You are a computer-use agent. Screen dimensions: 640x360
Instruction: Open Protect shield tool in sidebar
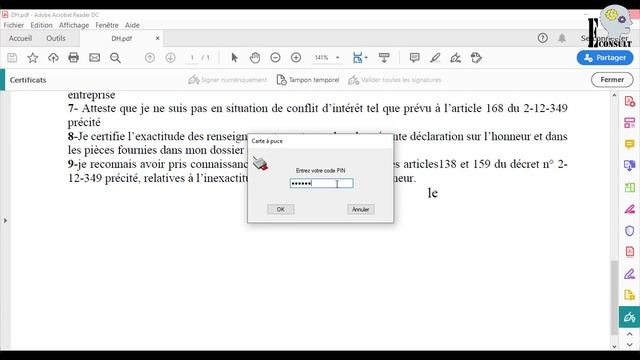[x=629, y=231]
